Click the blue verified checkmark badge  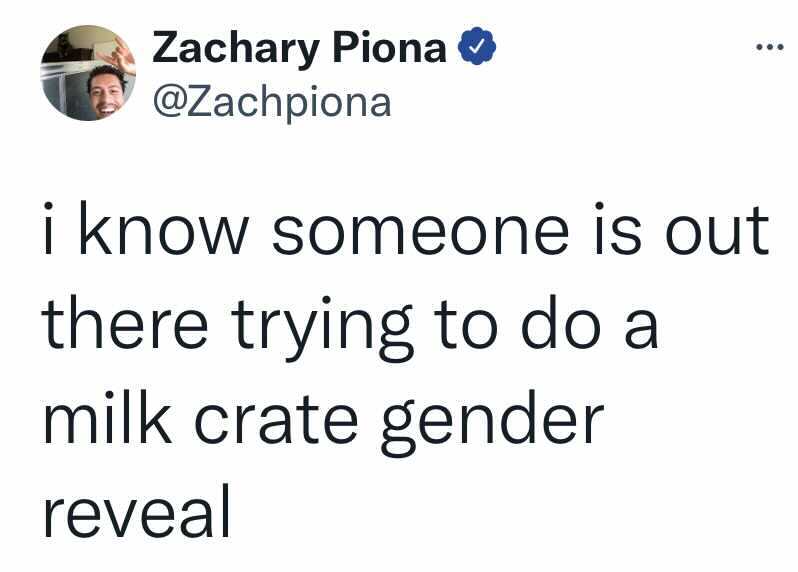pyautogui.click(x=477, y=47)
